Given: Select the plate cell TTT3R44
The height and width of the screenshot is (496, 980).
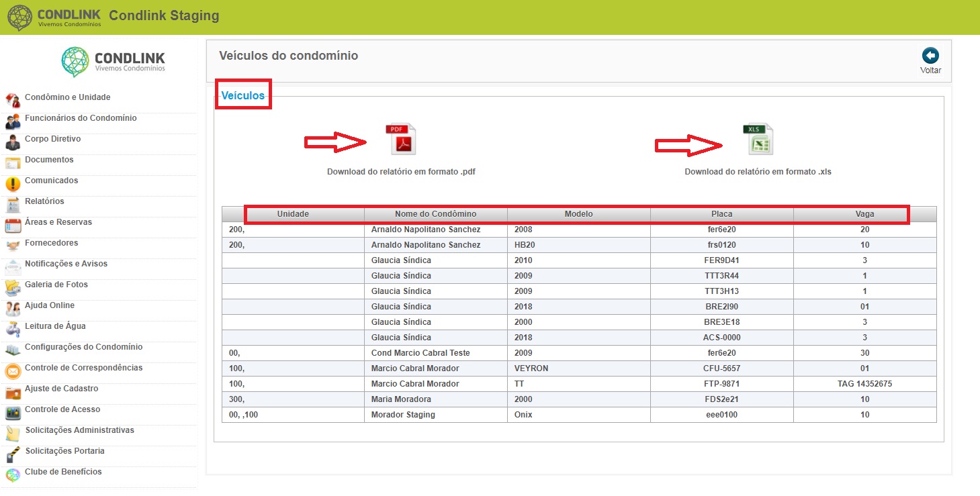Looking at the screenshot, I should point(722,276).
